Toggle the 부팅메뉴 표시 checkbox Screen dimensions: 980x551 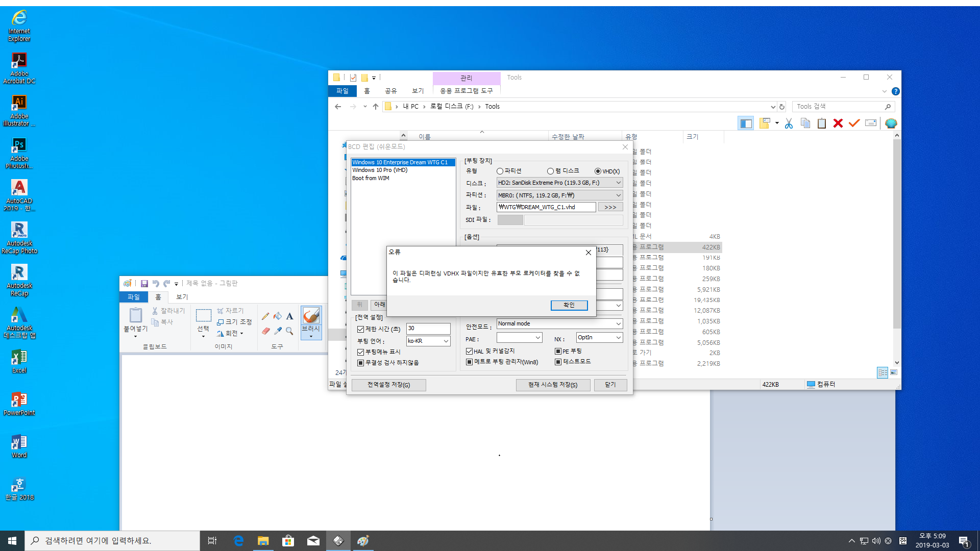point(360,353)
